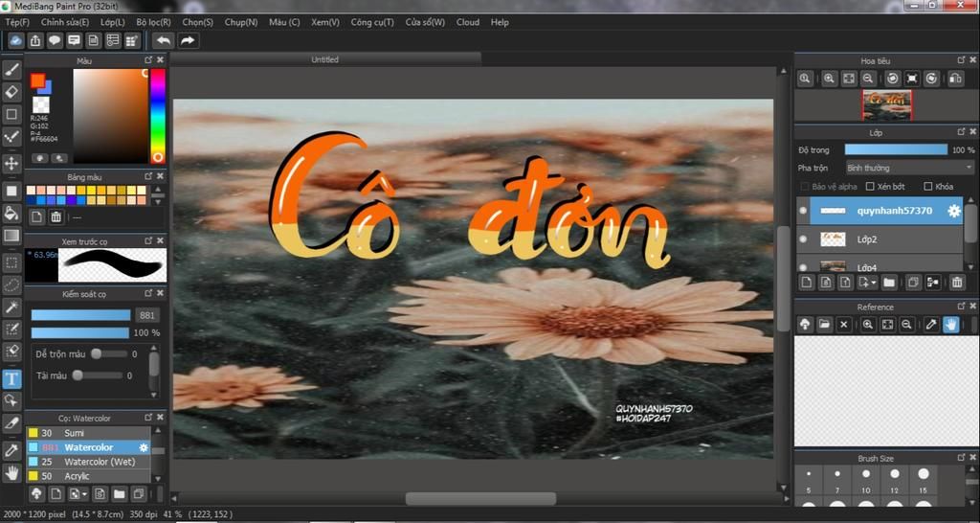Viewport: 980px width, 523px height.
Task: Enable the Xén bớt checkbox
Action: click(869, 187)
